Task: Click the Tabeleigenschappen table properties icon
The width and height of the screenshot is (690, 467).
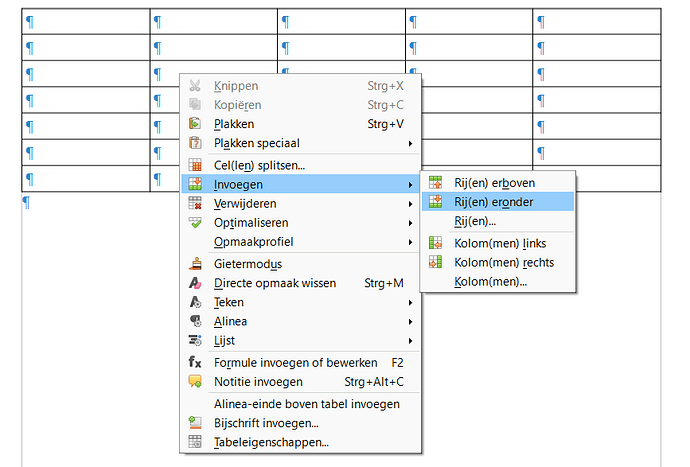Action: [x=195, y=441]
